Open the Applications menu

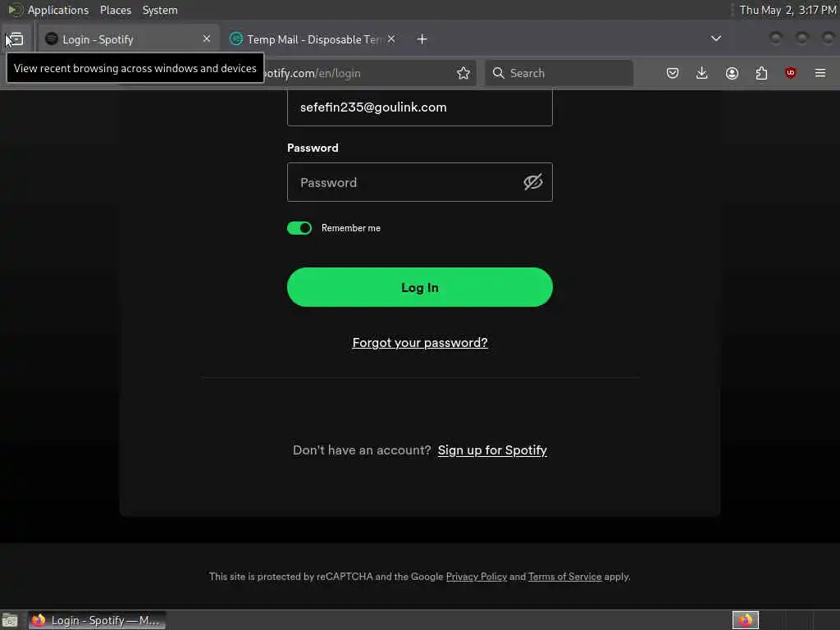pyautogui.click(x=58, y=10)
